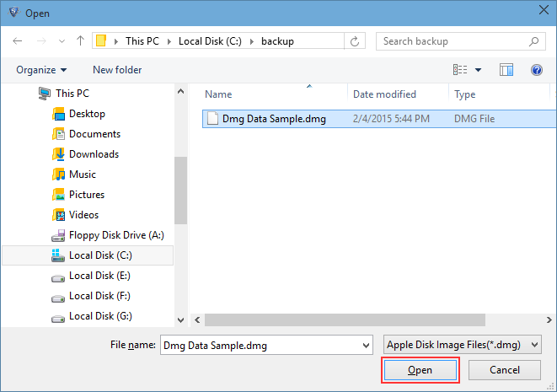Screen dimensions: 557x392
Task: Sort files by Name column header
Action: pos(219,94)
